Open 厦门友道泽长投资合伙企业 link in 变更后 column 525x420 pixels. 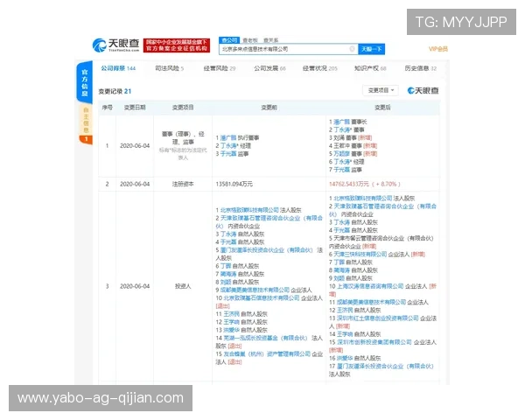pos(385,366)
